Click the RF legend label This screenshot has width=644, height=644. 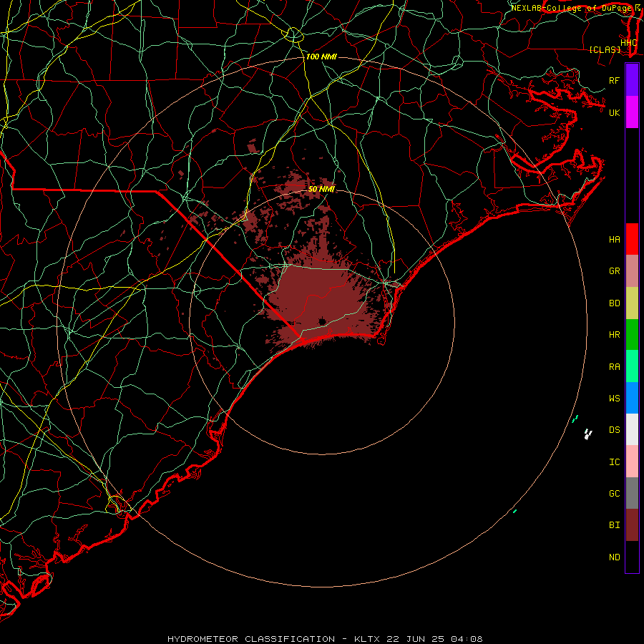click(614, 80)
